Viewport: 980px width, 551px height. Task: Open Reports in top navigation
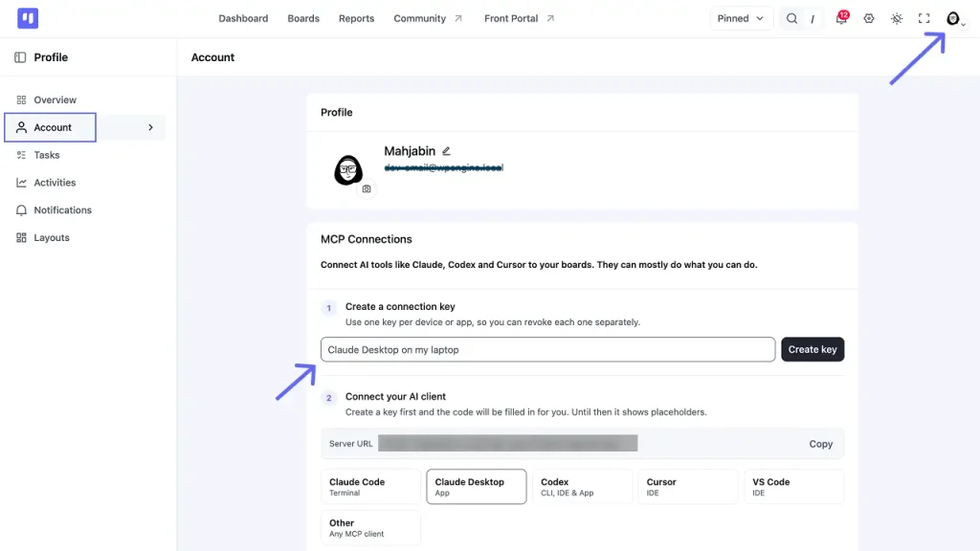356,18
